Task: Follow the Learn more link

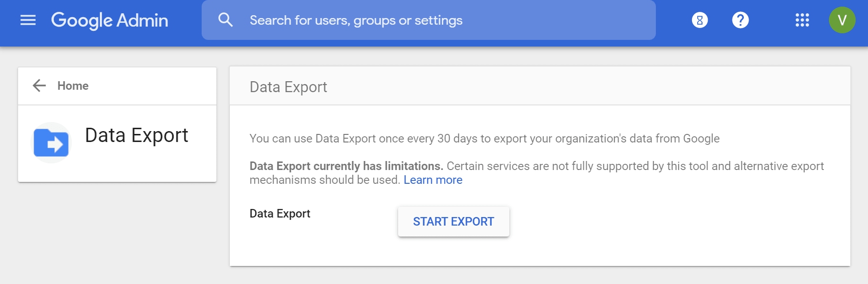Action: click(x=433, y=180)
